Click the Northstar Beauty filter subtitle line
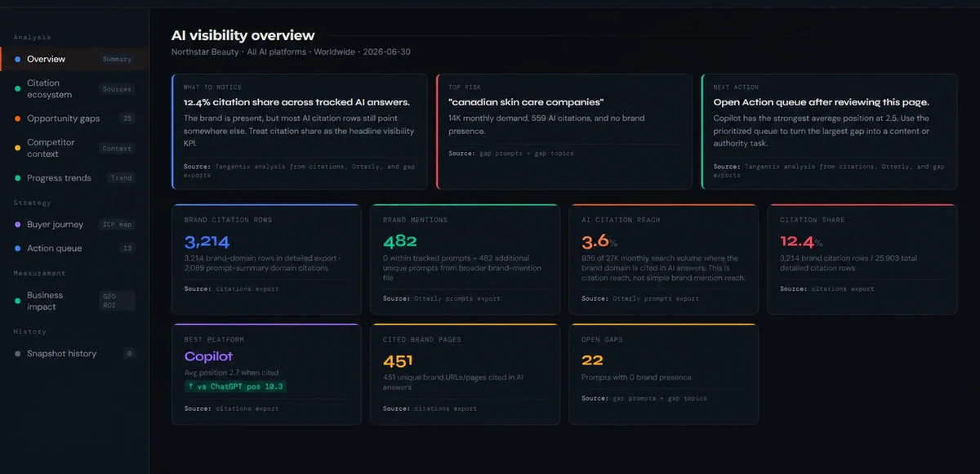Viewport: 980px width, 474px height. tap(291, 51)
